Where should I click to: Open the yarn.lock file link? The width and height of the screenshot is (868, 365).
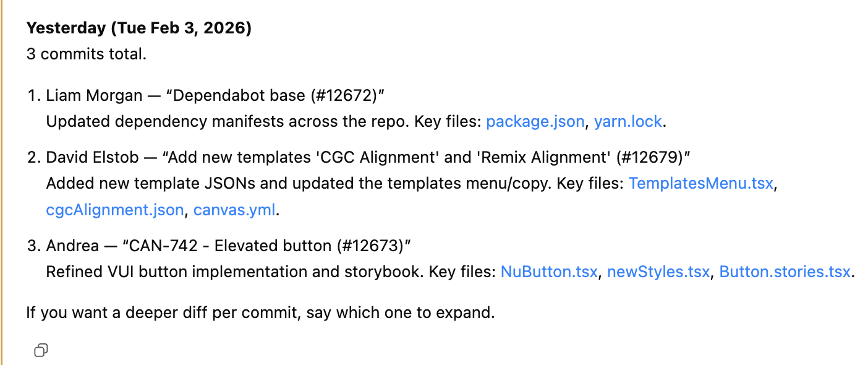point(628,121)
